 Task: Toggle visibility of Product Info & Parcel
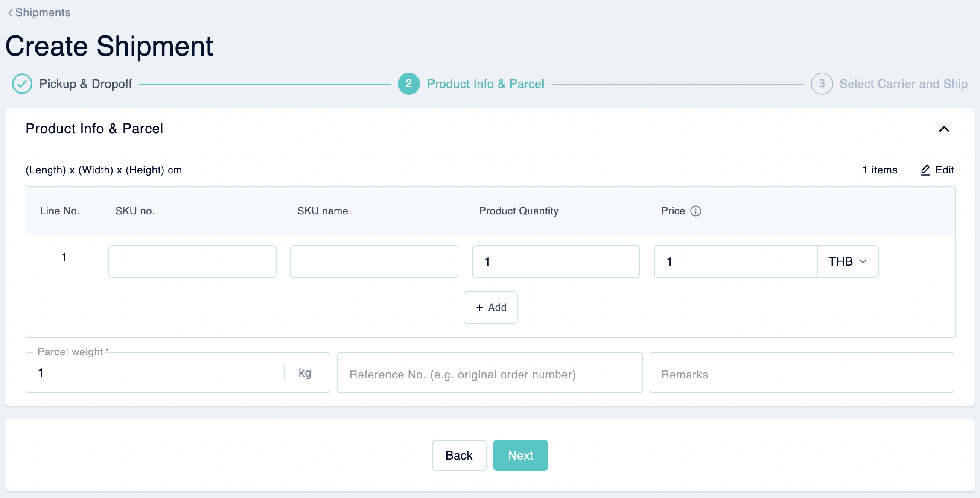tap(946, 128)
